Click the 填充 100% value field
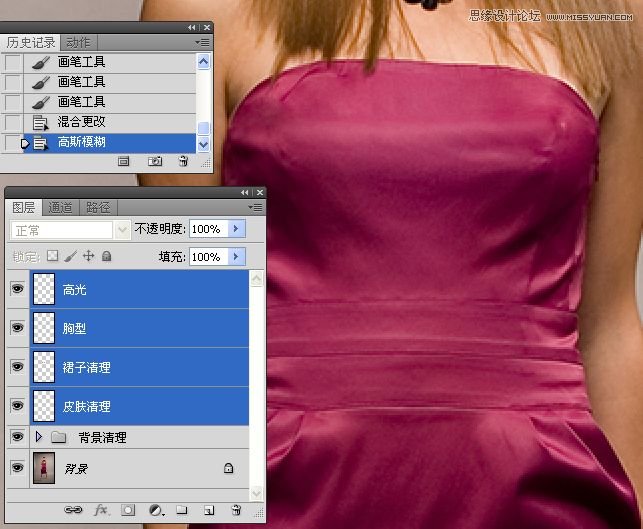 pyautogui.click(x=208, y=257)
